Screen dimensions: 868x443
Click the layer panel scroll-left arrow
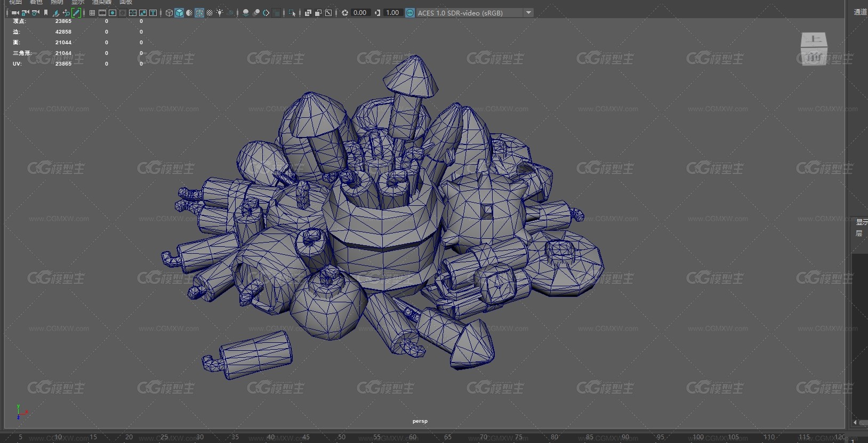(855, 422)
